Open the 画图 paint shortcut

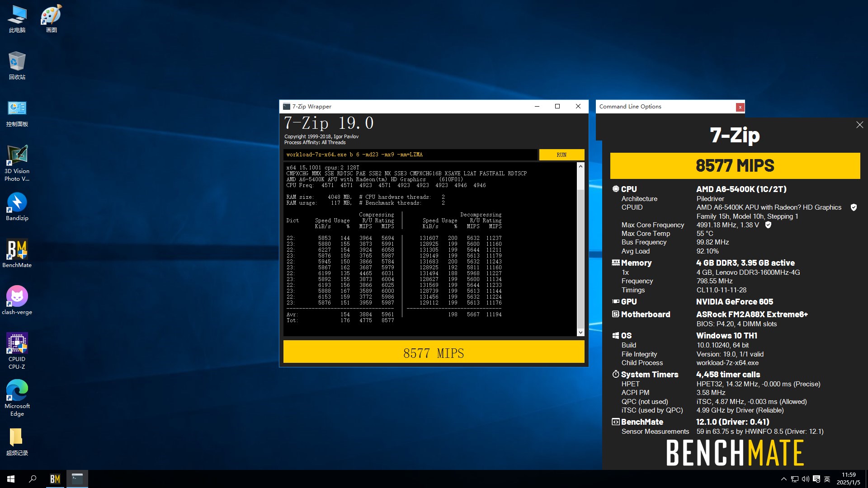tap(52, 19)
